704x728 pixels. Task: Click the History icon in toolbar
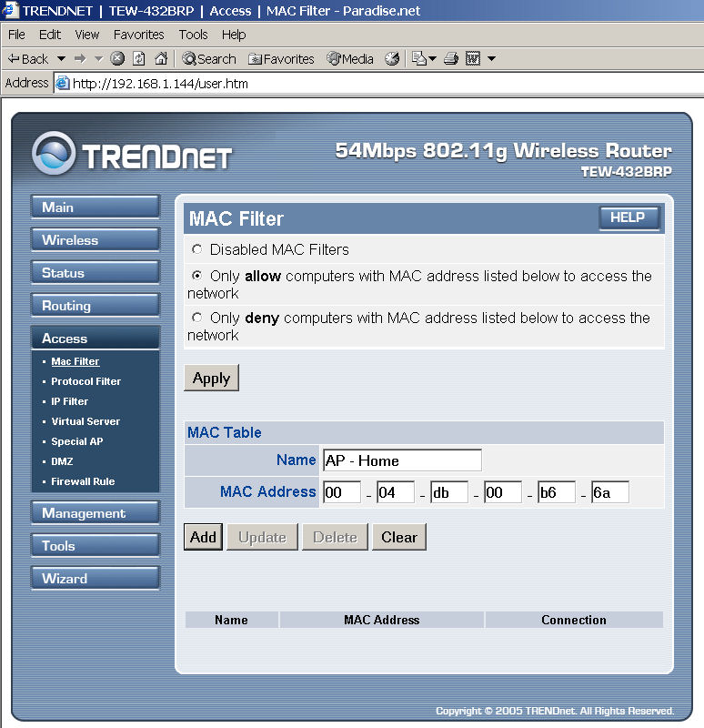coord(392,58)
